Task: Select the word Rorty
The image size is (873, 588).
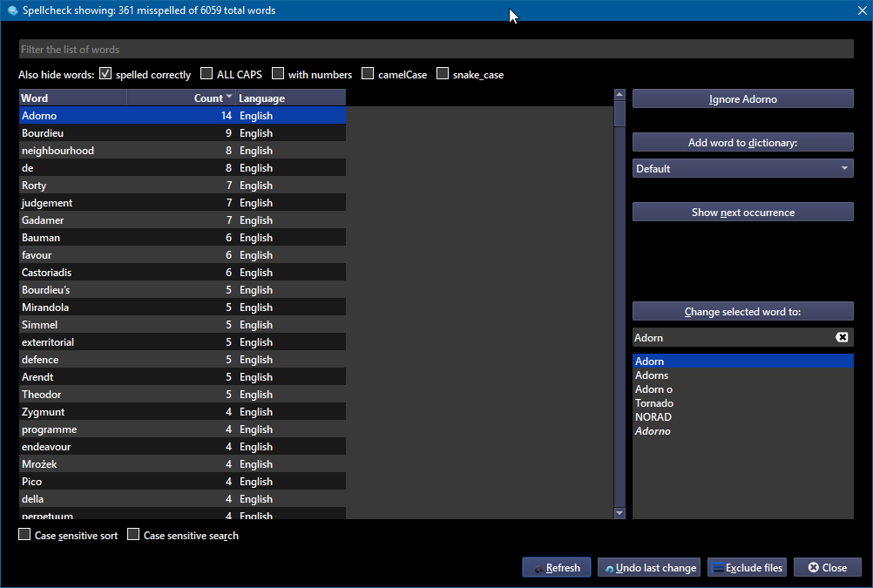Action: pyautogui.click(x=183, y=185)
